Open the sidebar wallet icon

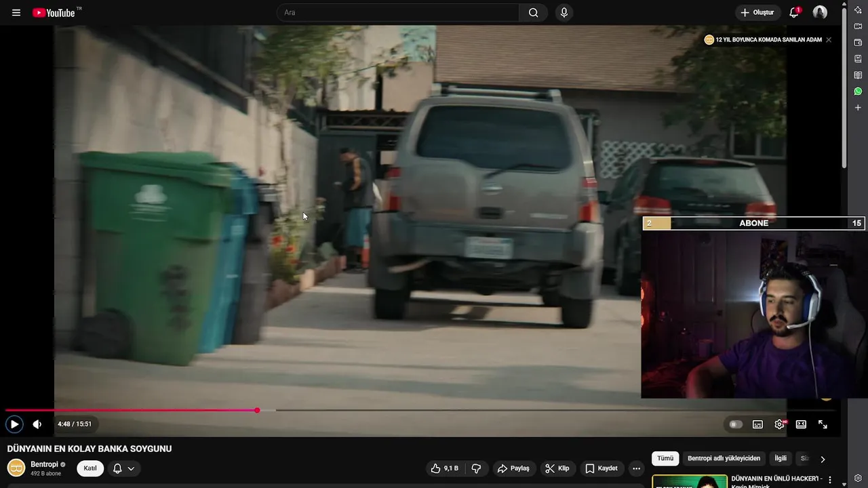(x=858, y=43)
